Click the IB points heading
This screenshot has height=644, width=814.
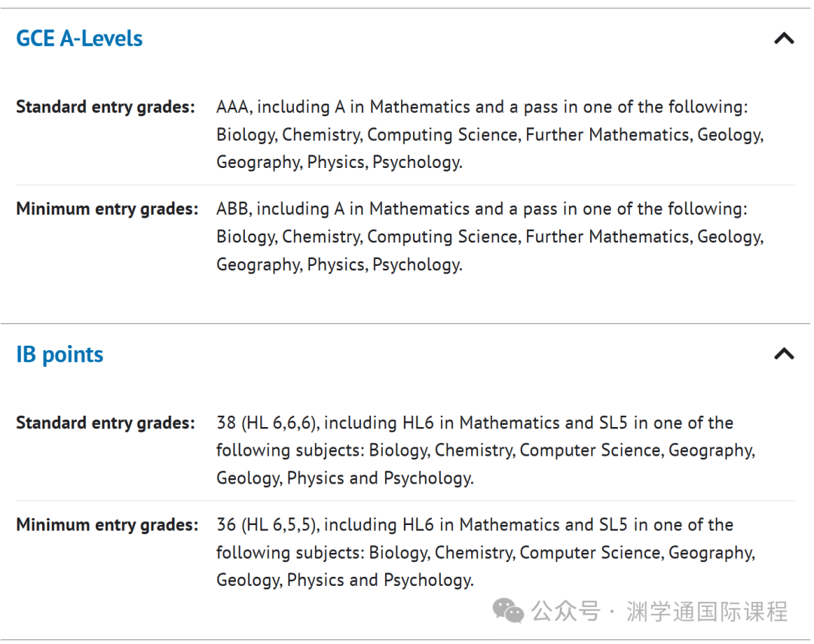60,355
